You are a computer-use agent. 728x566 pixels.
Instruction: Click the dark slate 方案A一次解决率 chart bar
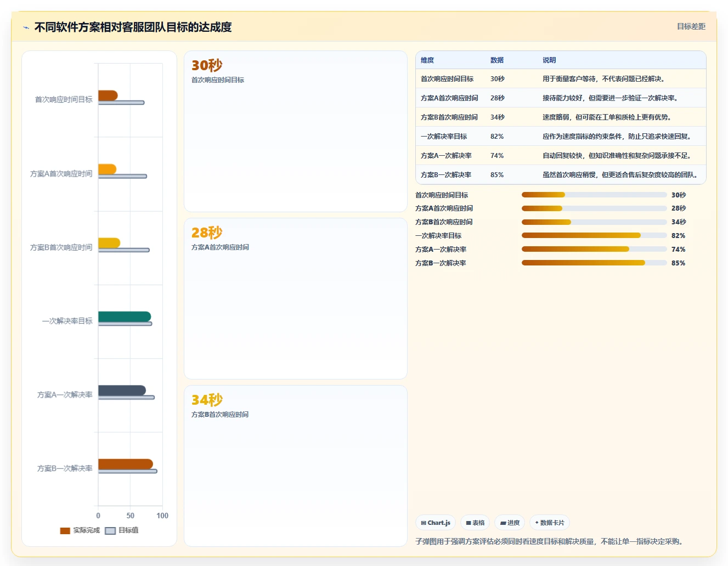pyautogui.click(x=122, y=390)
